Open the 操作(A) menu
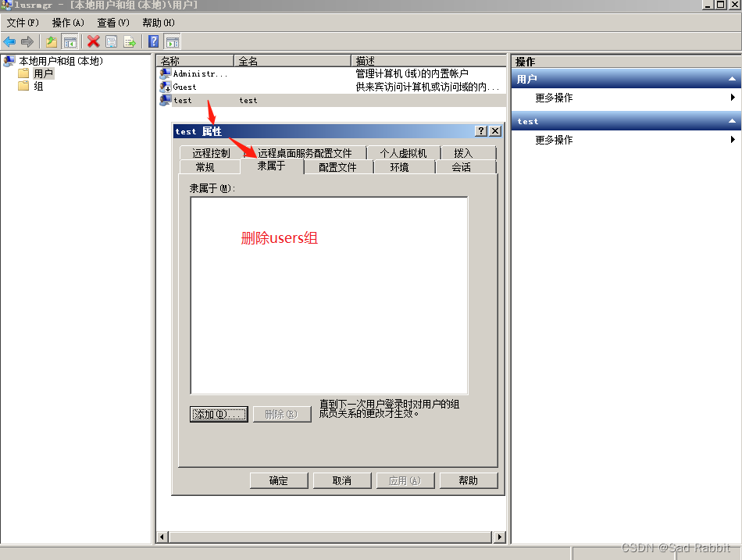Screen dimensions: 742x560 [68, 23]
